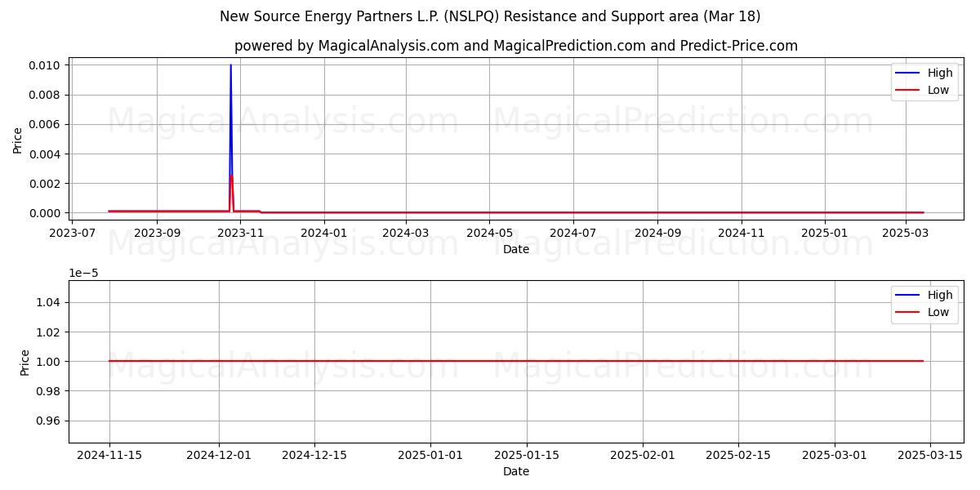
Task: Click the blue High price spike peak
Action: tap(230, 65)
